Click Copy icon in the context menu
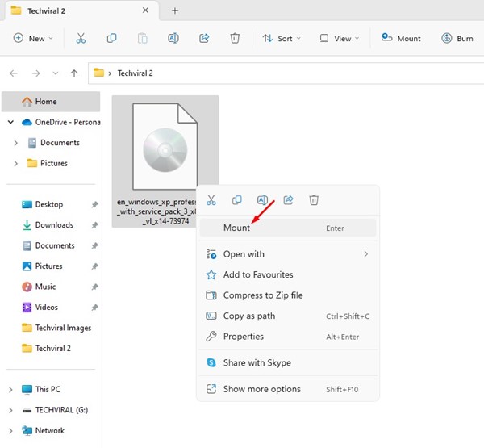This screenshot has width=484, height=448. [236, 200]
